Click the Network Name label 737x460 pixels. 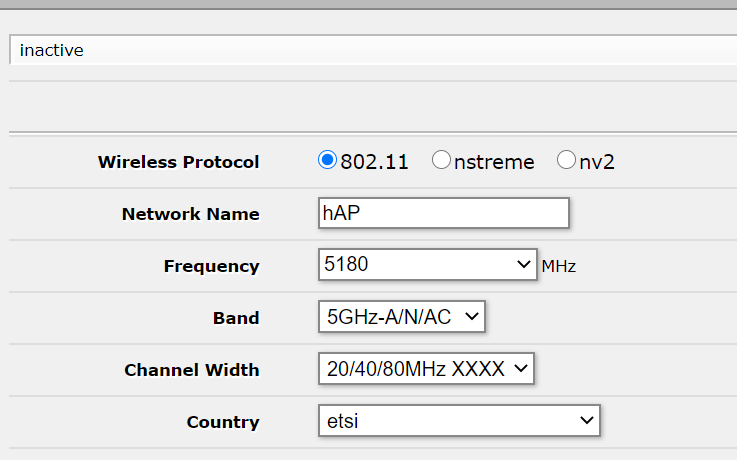pyautogui.click(x=190, y=214)
